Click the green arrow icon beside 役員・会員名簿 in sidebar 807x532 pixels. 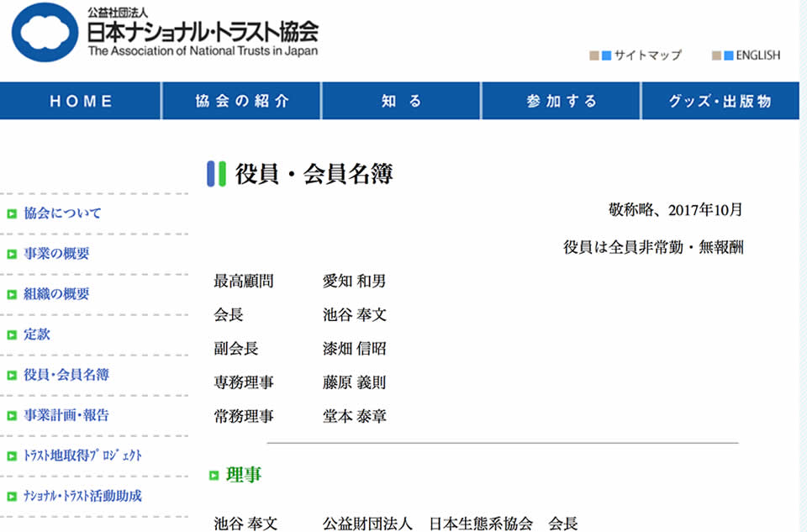click(x=12, y=375)
